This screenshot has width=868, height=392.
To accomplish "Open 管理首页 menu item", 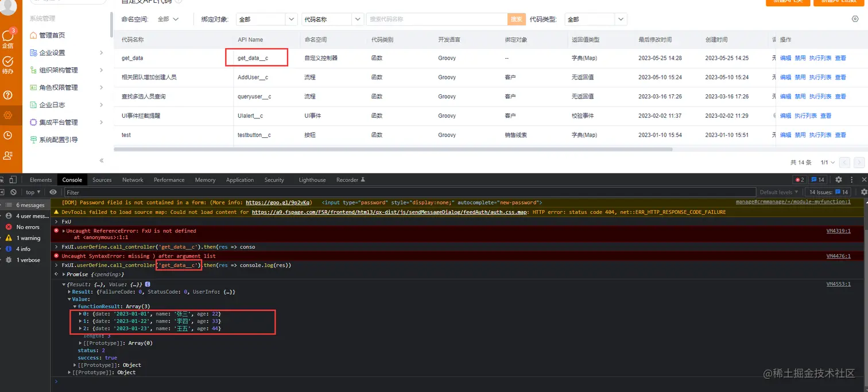I will 52,36.
